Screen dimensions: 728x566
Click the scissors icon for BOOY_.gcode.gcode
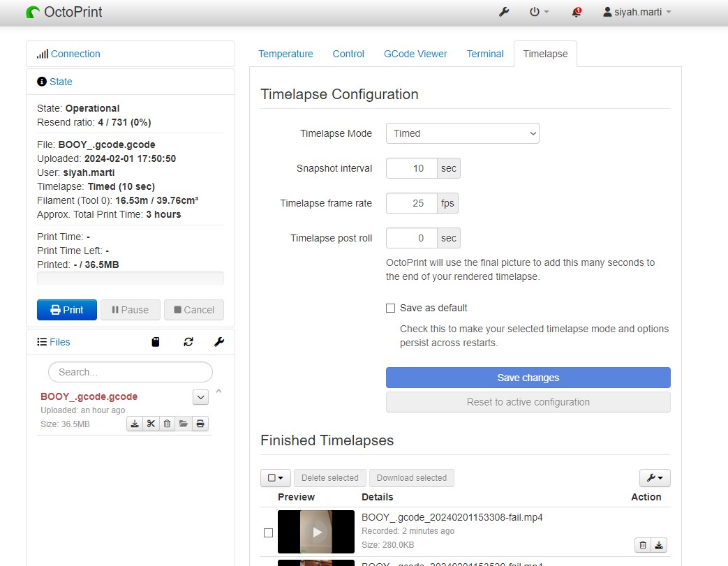coord(151,424)
